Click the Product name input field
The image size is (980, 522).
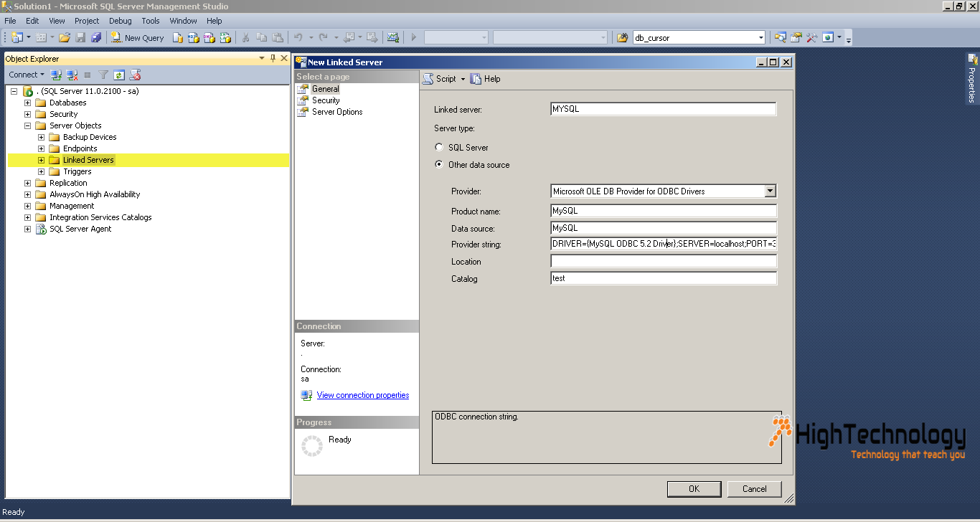[663, 211]
